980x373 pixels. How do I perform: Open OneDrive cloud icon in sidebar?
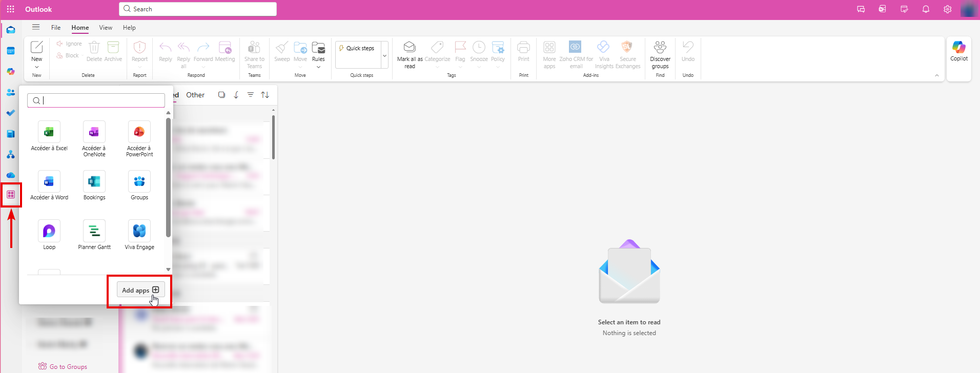[11, 175]
